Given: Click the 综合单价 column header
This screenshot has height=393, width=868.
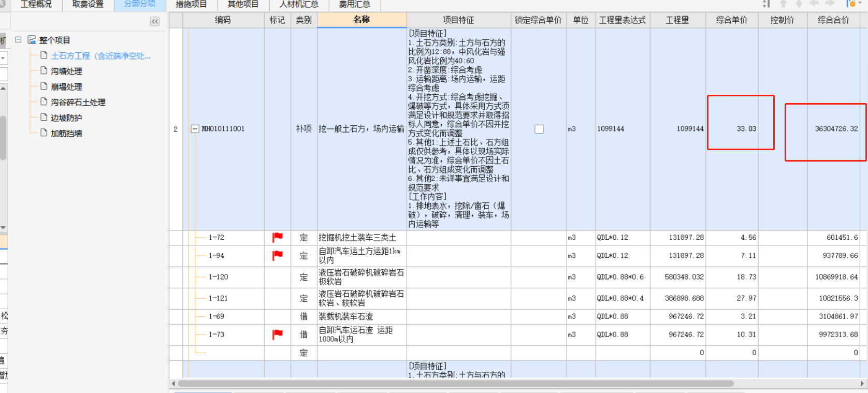Looking at the screenshot, I should pos(732,20).
